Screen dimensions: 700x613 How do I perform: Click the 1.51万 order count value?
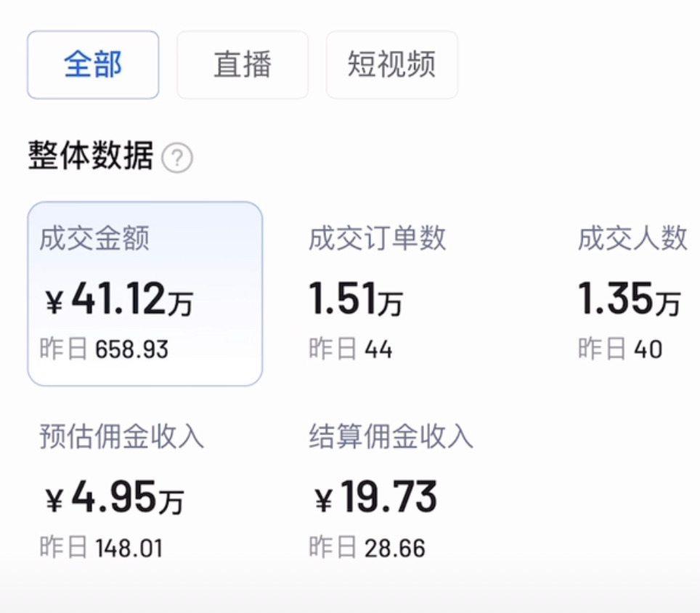point(356,299)
